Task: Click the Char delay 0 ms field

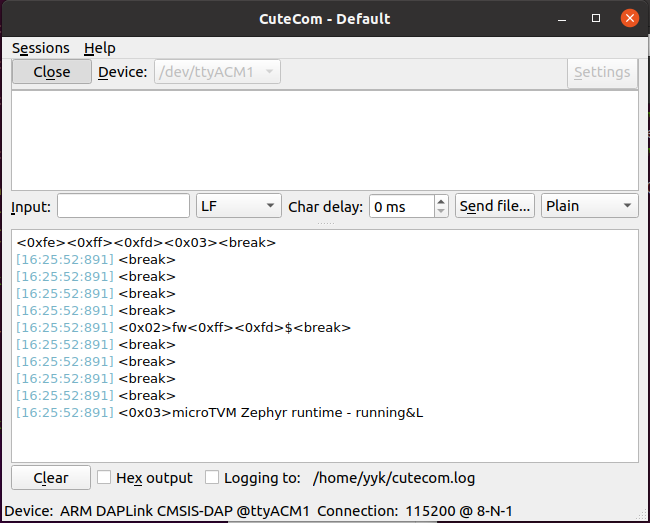Action: (x=401, y=206)
